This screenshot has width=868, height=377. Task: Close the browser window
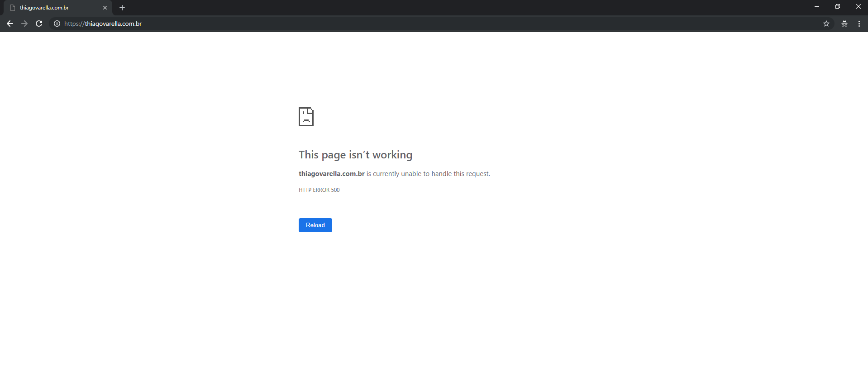[858, 7]
